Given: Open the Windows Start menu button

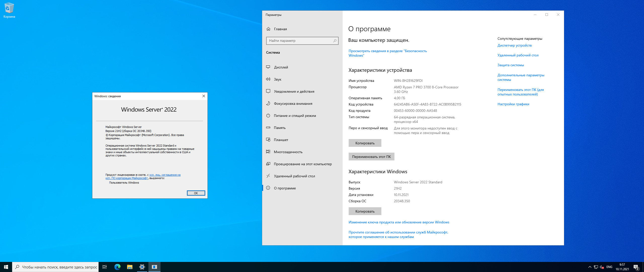Looking at the screenshot, I should (x=6, y=267).
